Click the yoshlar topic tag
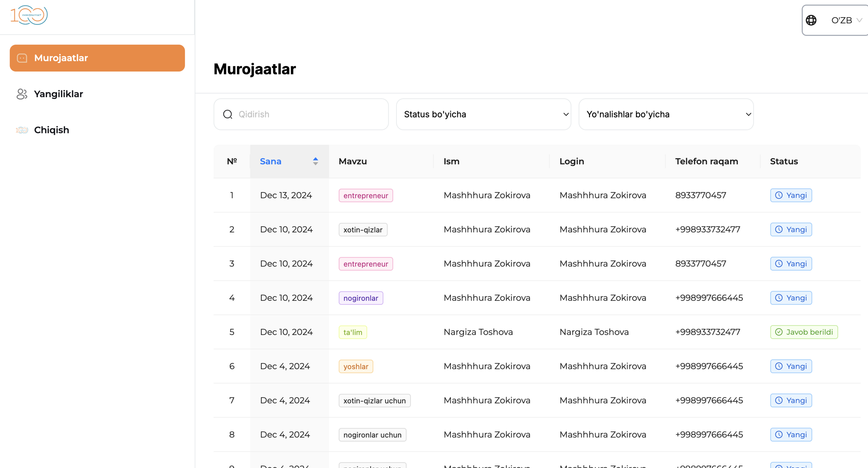868x468 pixels. coord(356,366)
